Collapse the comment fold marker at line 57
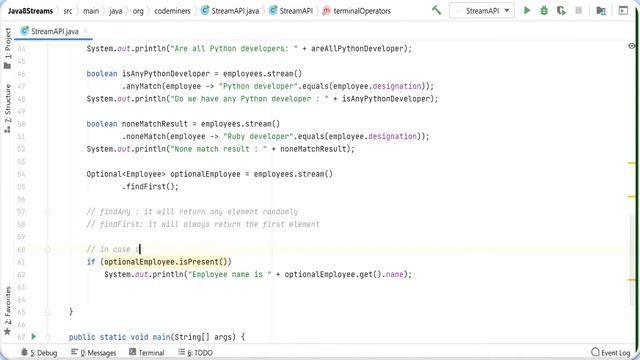This screenshot has height=360, width=640. (48, 211)
